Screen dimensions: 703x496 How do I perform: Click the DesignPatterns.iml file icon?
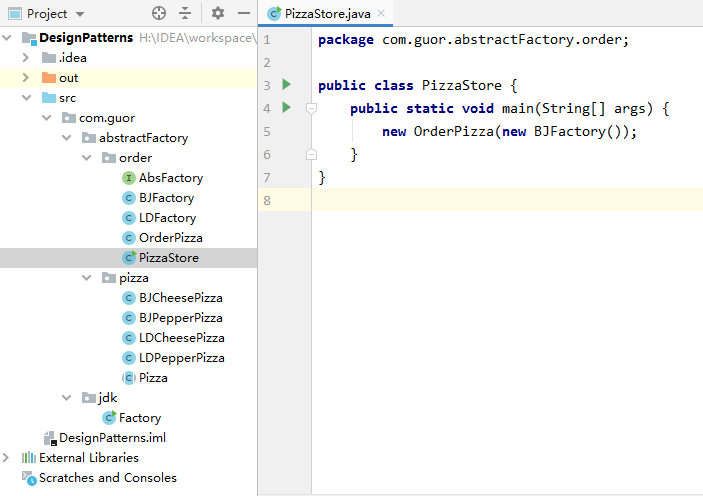[x=50, y=438]
